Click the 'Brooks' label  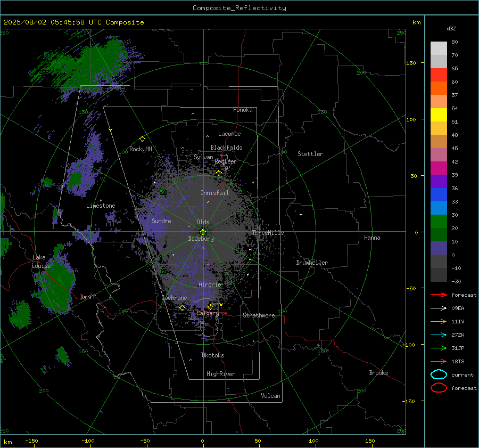tap(378, 373)
